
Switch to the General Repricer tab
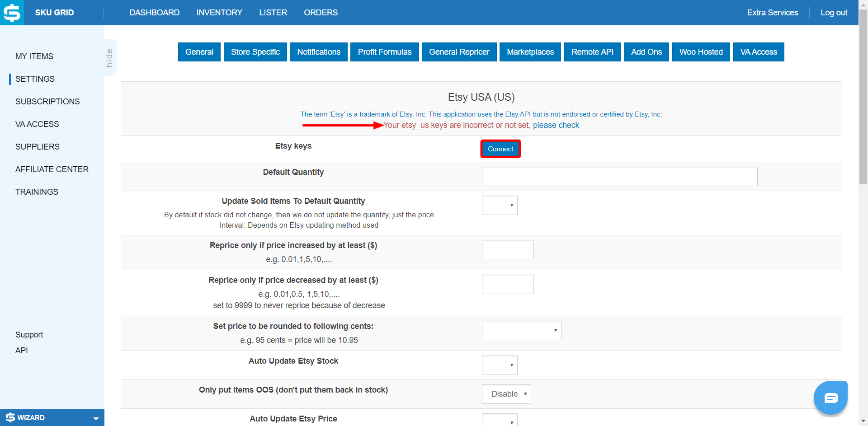coord(459,52)
